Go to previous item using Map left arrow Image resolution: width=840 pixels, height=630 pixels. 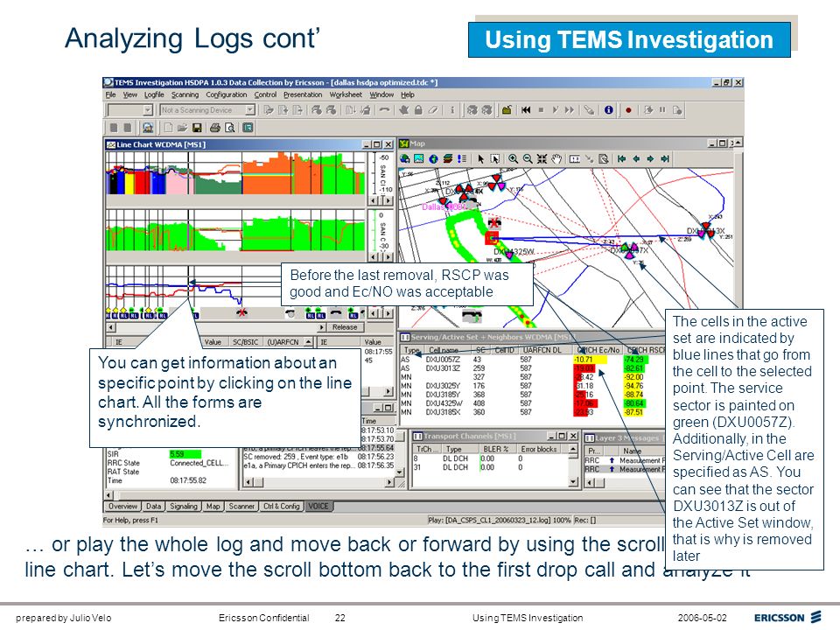point(636,159)
